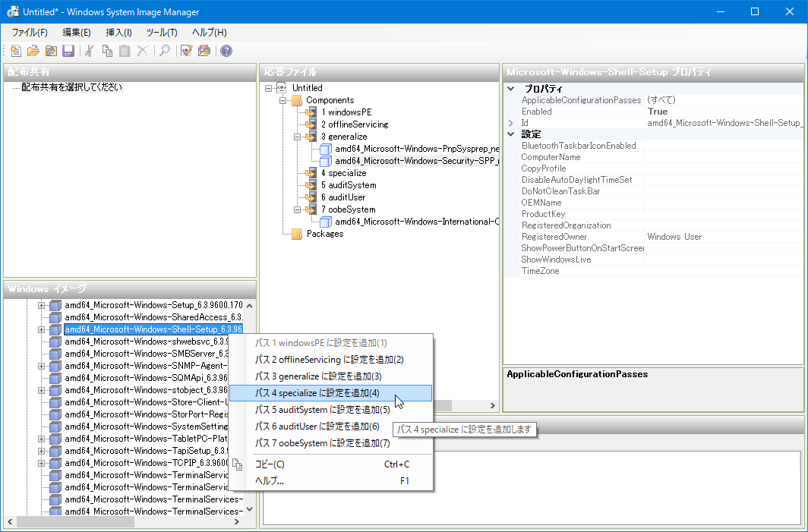Click the 1 windowsPE pass icon
808x532 pixels.
click(311, 112)
